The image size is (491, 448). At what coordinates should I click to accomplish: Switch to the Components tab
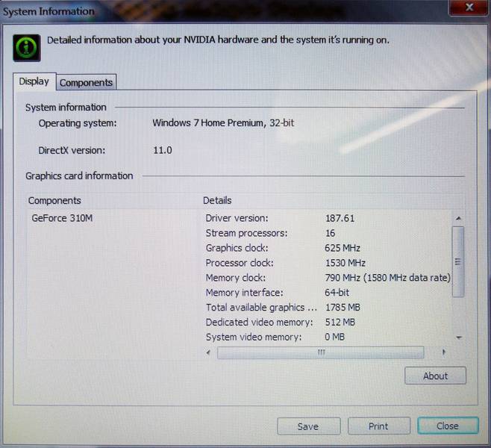click(x=86, y=82)
